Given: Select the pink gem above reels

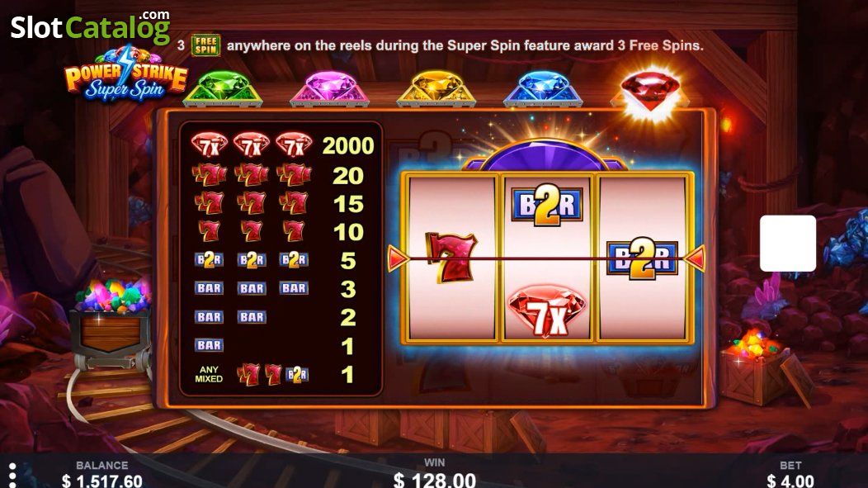Looking at the screenshot, I should click(x=329, y=88).
